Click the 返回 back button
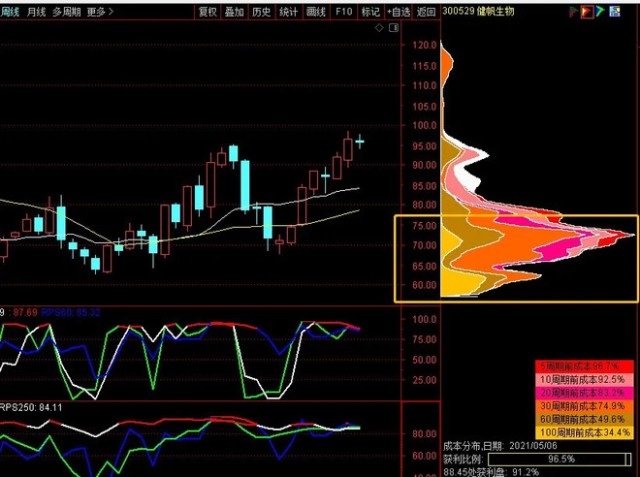Screen dimensions: 640x477 pyautogui.click(x=426, y=12)
